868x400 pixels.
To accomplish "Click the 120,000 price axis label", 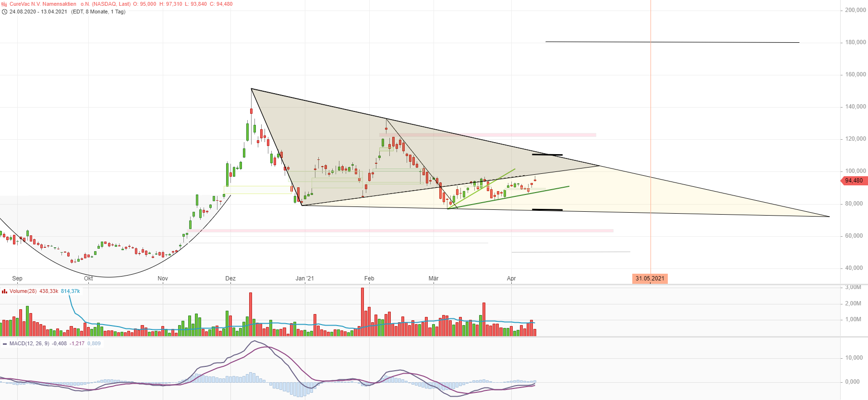I will (x=856, y=139).
